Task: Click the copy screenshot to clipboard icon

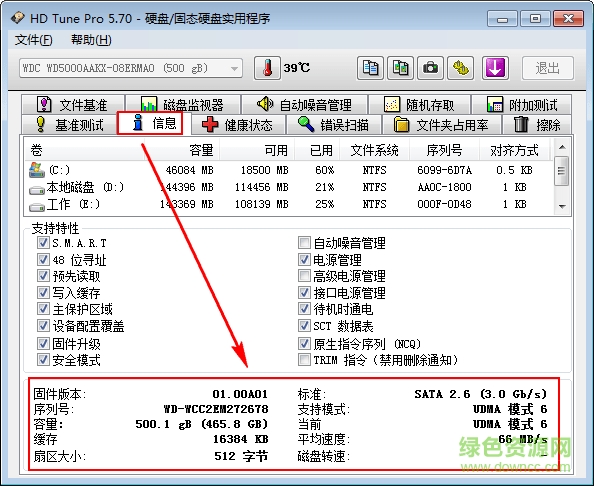Action: tap(400, 68)
